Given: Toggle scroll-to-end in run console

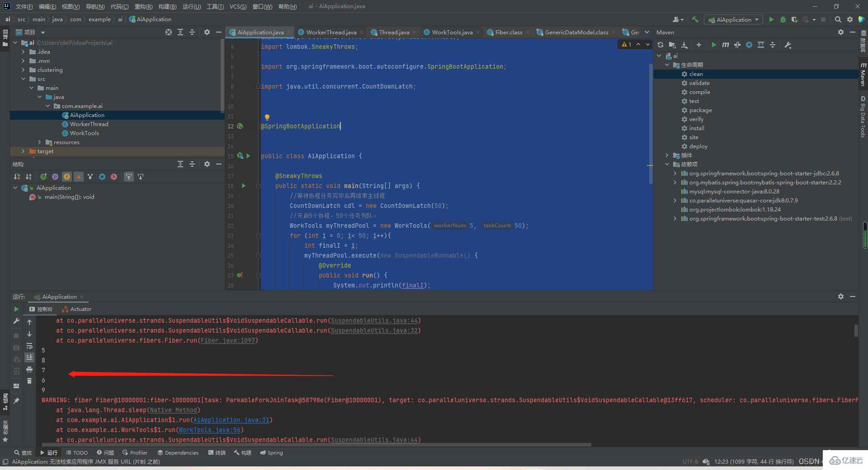Looking at the screenshot, I should [x=29, y=357].
